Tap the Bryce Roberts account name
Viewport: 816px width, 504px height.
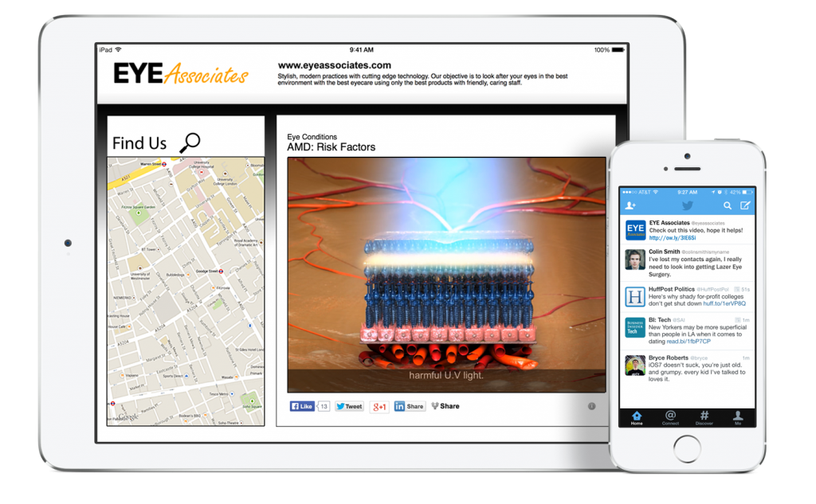[669, 357]
